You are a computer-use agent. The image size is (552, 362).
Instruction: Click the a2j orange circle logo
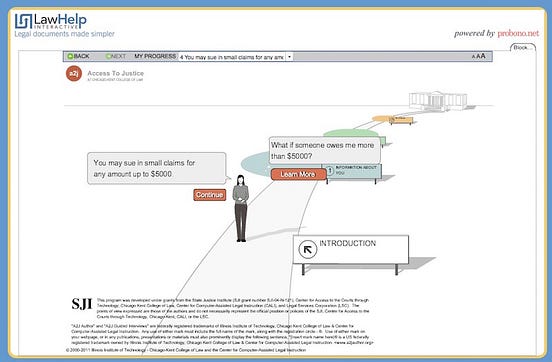(74, 74)
